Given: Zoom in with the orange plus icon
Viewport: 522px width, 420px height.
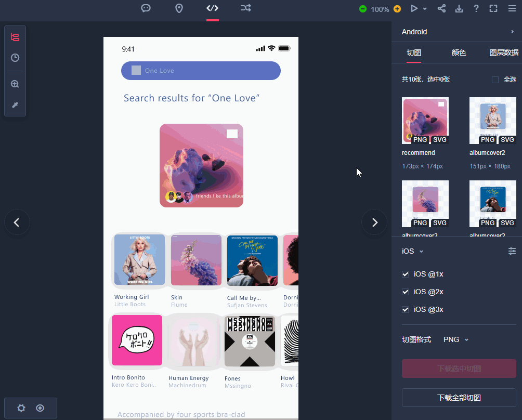Looking at the screenshot, I should (397, 9).
